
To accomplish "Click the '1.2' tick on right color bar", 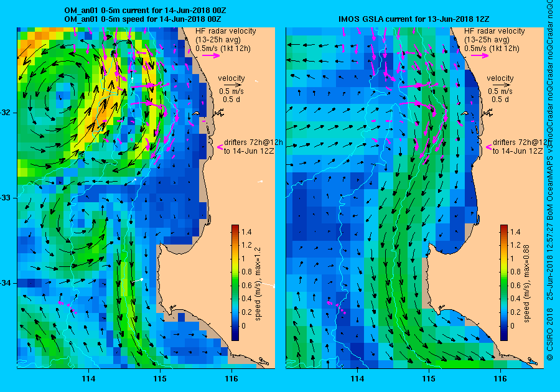I will pyautogui.click(x=515, y=245).
